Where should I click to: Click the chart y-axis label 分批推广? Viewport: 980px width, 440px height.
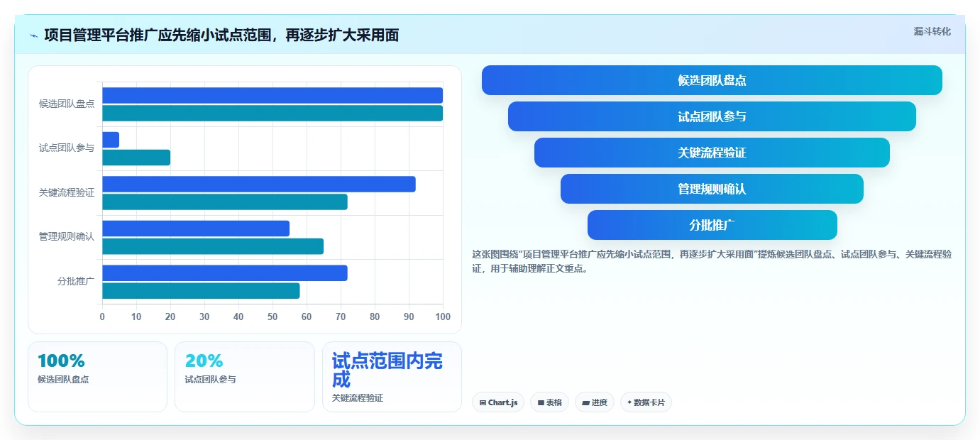tap(76, 281)
